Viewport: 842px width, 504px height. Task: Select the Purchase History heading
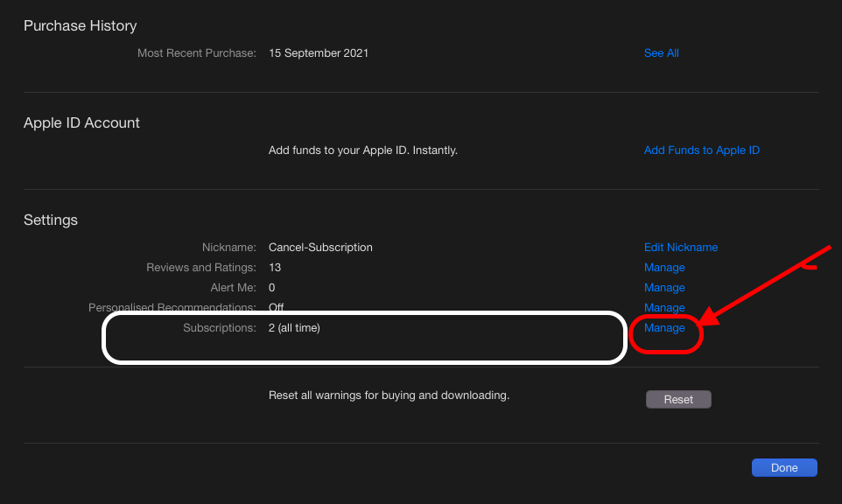80,26
